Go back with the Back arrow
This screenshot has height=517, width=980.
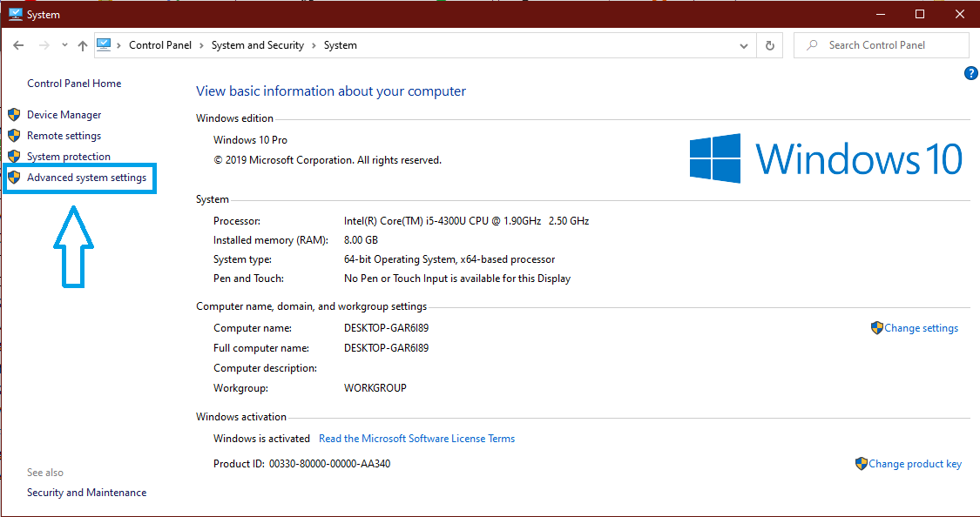coord(19,45)
